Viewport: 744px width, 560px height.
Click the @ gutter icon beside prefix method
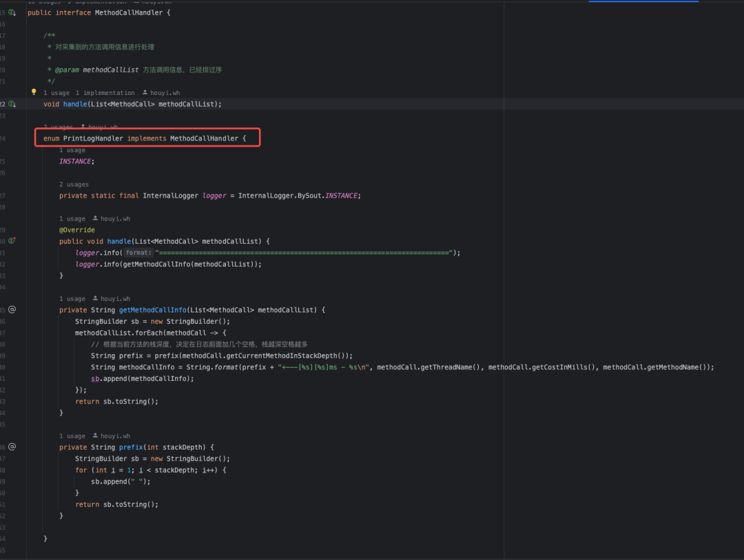12,446
